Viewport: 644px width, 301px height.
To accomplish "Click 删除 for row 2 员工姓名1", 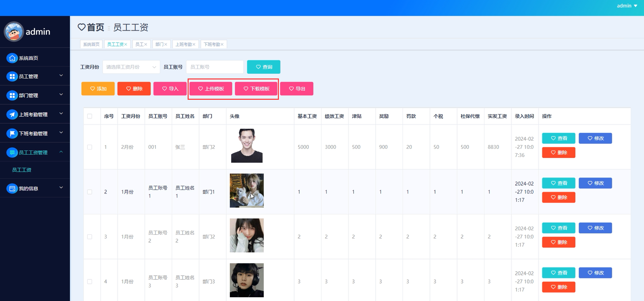I will pyautogui.click(x=559, y=198).
